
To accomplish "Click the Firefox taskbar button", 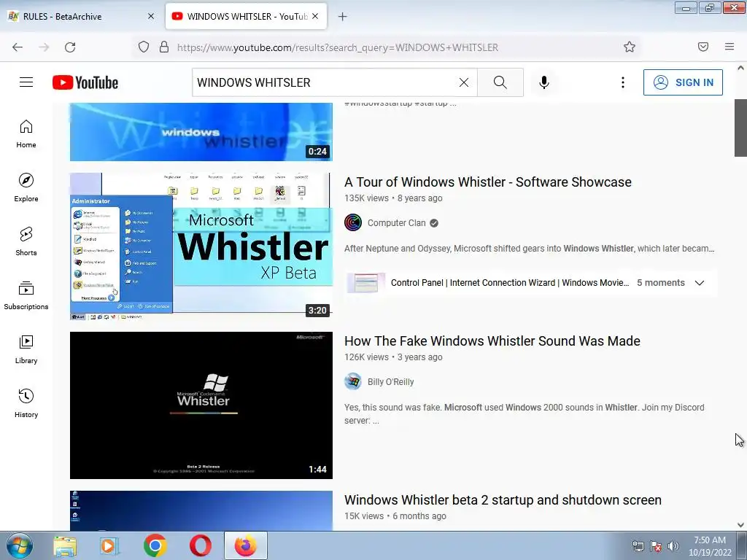I will pos(246,545).
